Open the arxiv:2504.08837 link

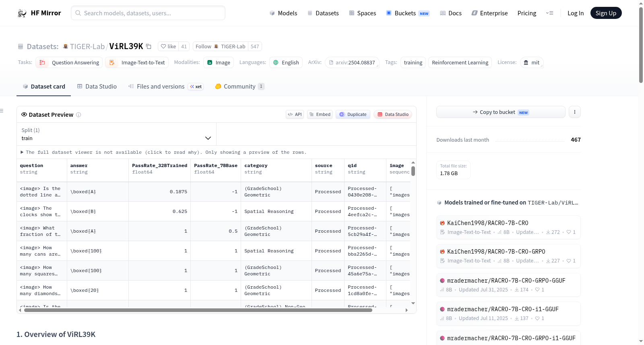(352, 62)
